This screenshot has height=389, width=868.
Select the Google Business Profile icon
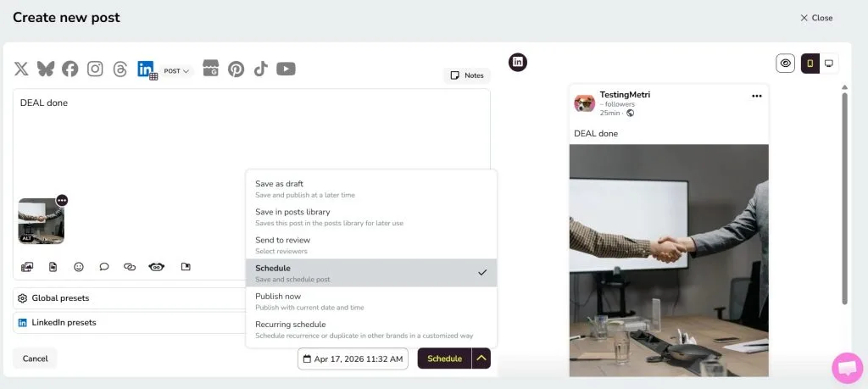tap(210, 68)
